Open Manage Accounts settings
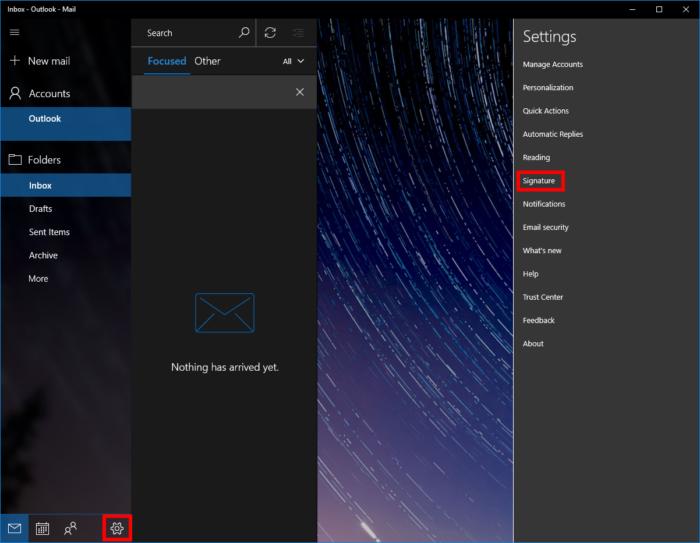Image resolution: width=700 pixels, height=543 pixels. pos(553,64)
